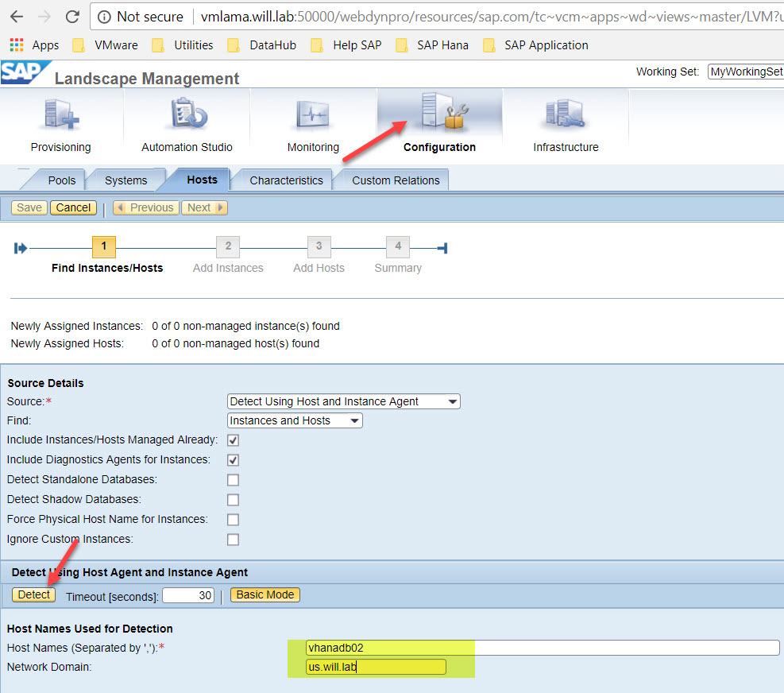Enable Detect Shadow Databases checkbox
784x693 pixels.
(233, 500)
